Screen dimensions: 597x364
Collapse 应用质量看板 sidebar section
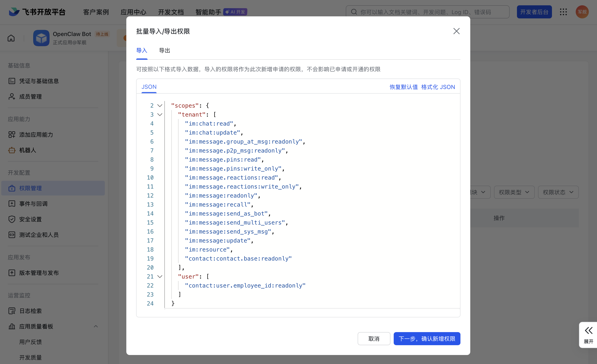point(96,326)
